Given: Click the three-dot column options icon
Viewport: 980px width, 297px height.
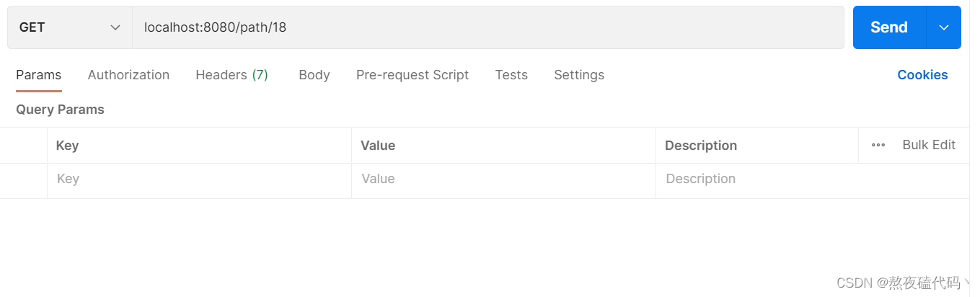Looking at the screenshot, I should pos(878,145).
